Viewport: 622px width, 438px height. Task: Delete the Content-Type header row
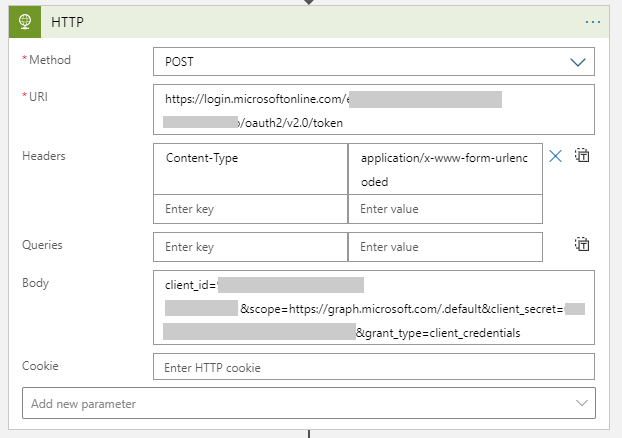[x=556, y=156]
